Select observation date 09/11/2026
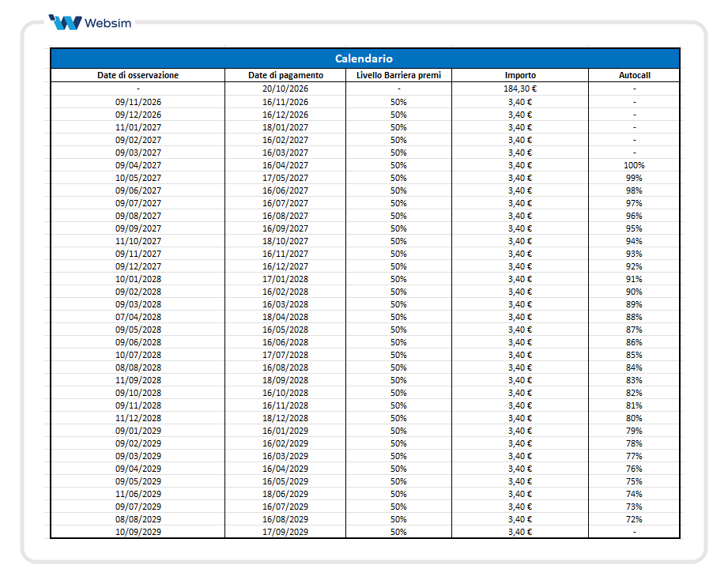The image size is (728, 584). (138, 102)
